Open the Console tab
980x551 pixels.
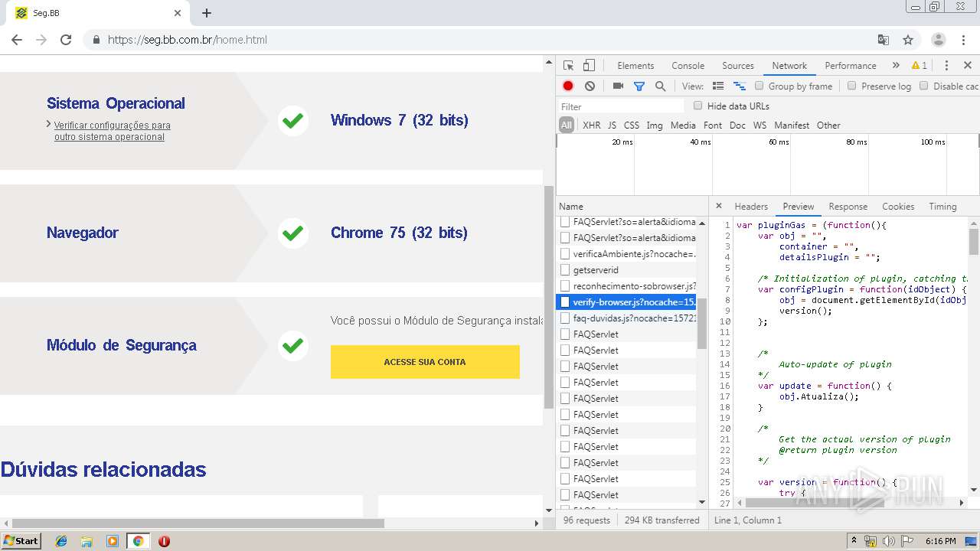688,66
